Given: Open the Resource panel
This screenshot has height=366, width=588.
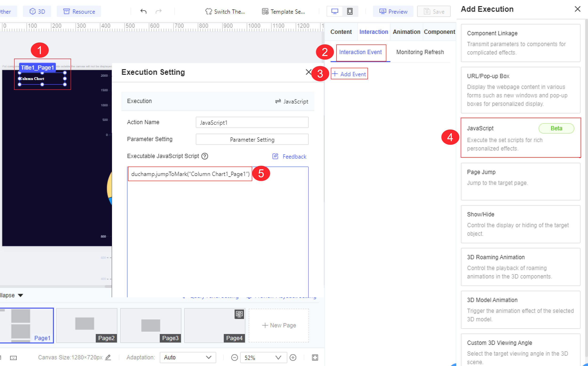Looking at the screenshot, I should (79, 11).
